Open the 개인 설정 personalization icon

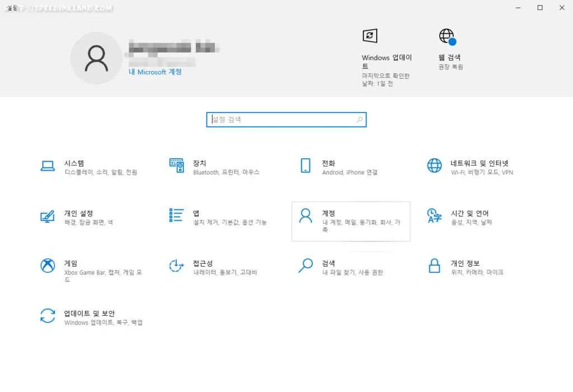(48, 216)
